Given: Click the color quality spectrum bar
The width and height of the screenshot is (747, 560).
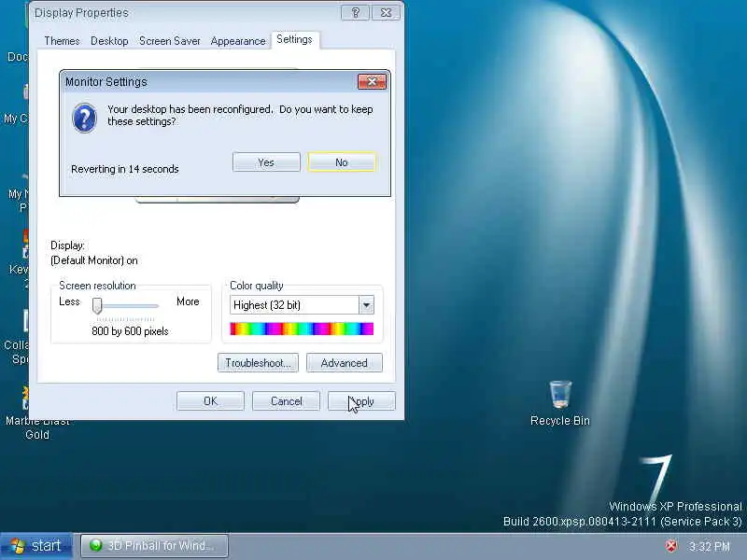Looking at the screenshot, I should click(302, 329).
